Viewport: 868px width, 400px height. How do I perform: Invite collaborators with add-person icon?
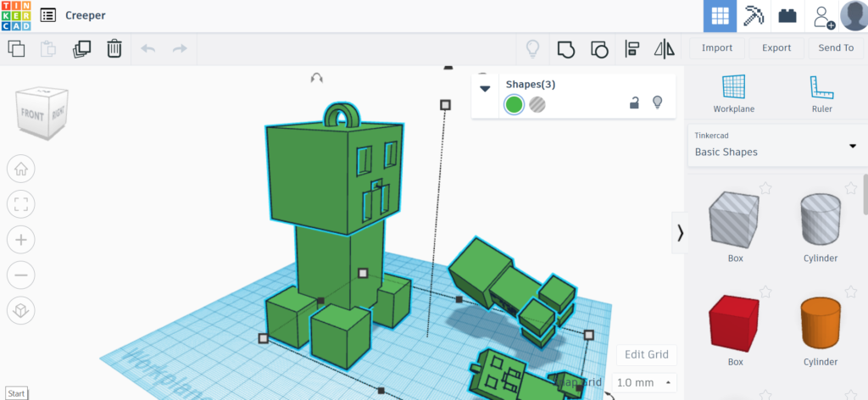click(x=823, y=17)
